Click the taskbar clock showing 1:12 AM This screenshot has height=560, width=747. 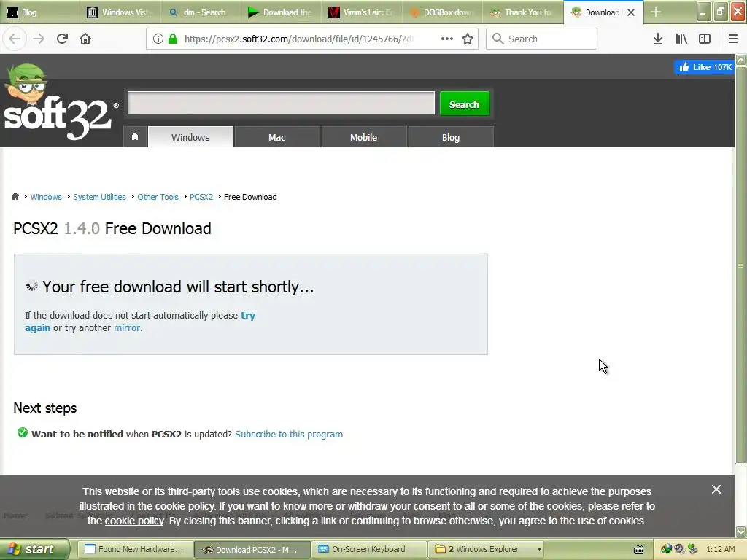click(720, 549)
